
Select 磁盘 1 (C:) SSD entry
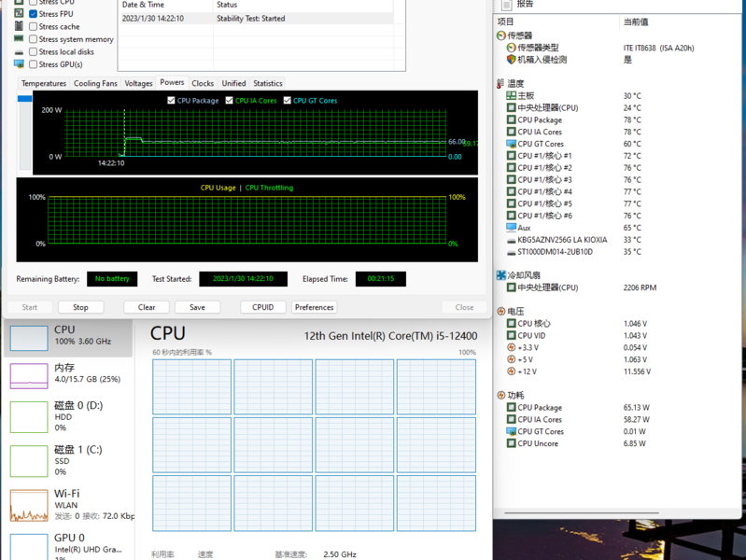[x=68, y=460]
